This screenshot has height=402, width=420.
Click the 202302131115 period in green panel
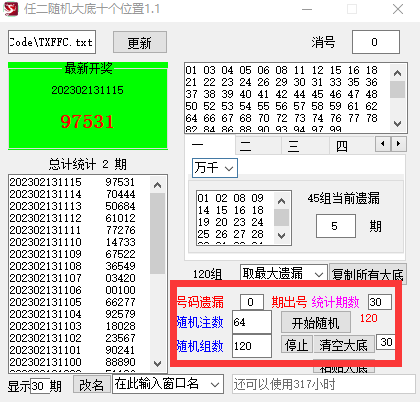[x=87, y=90]
